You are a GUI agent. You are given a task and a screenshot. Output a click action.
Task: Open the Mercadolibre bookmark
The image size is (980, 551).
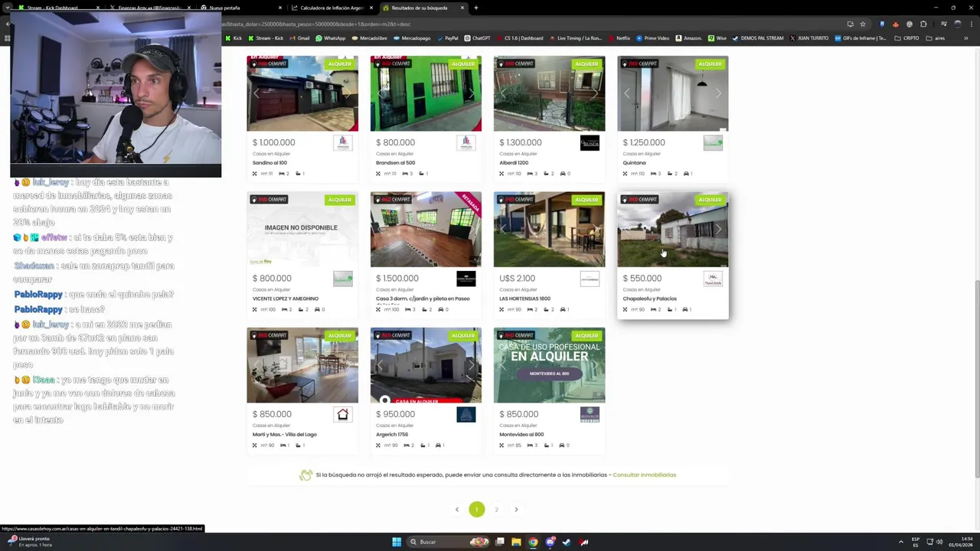[369, 38]
